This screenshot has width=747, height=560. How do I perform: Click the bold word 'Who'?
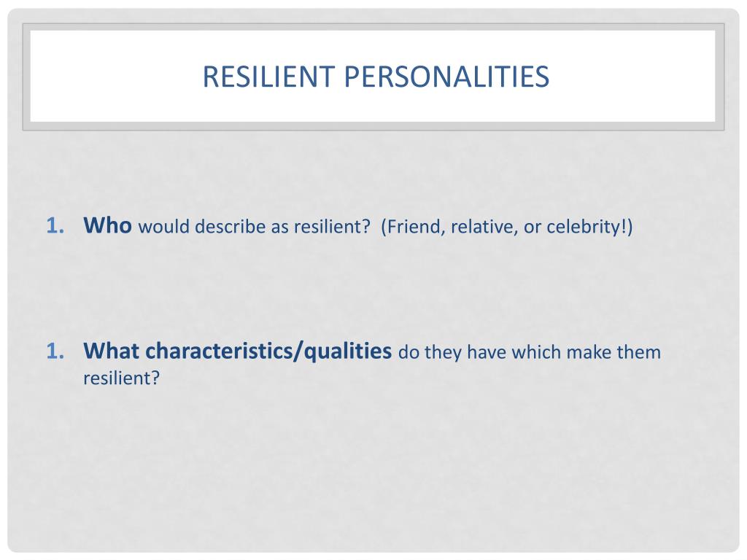[x=107, y=225]
